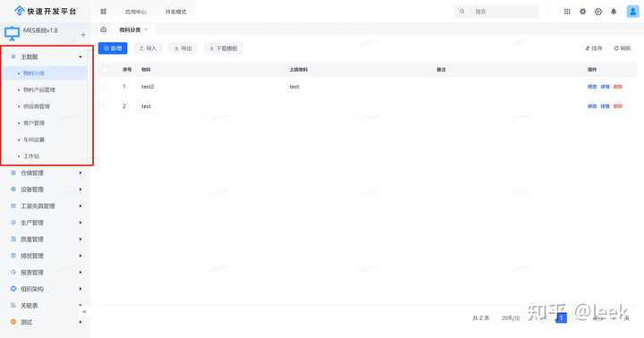
Task: Tick the select-all checkbox in table header
Action: [x=106, y=70]
